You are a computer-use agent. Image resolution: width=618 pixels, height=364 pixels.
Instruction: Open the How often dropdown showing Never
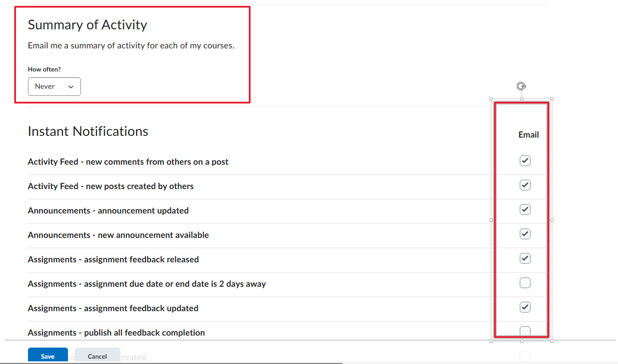tap(54, 87)
